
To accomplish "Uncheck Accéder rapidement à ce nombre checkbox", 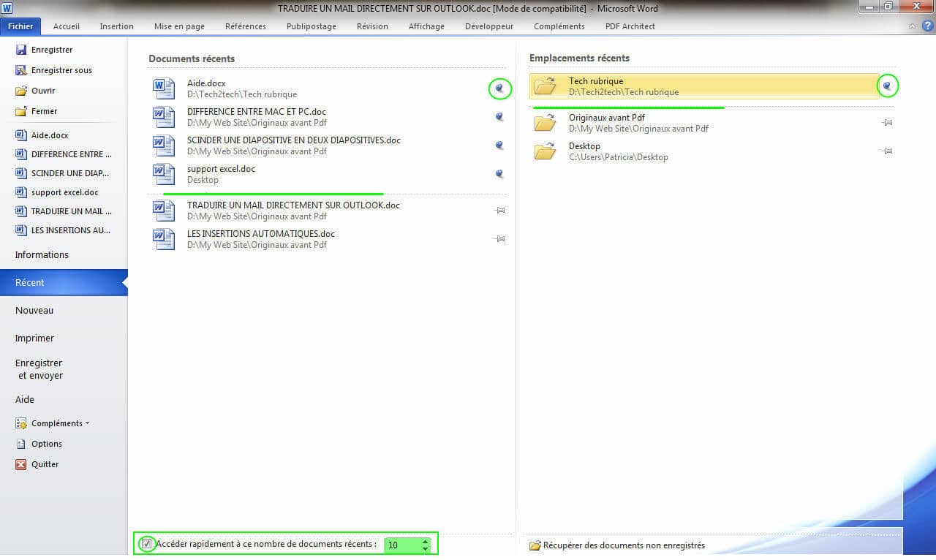I will click(148, 544).
